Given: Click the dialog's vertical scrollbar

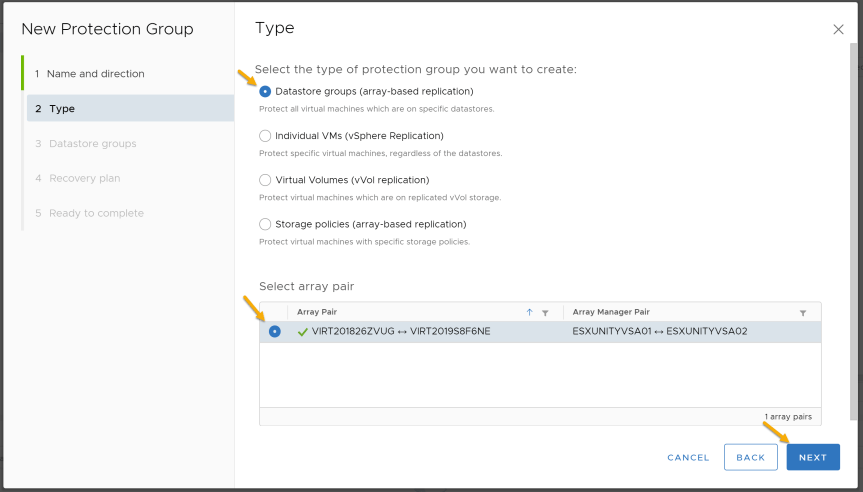Looking at the screenshot, I should click(x=854, y=231).
